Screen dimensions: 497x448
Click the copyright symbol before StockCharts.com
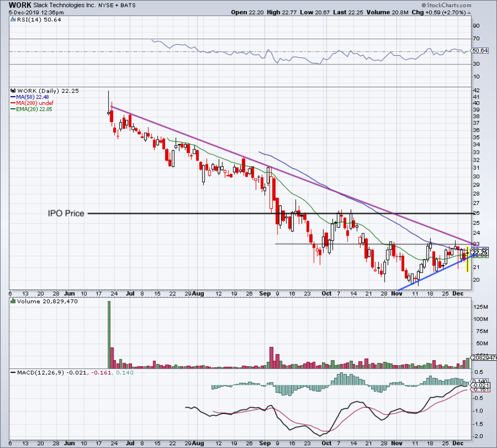(424, 5)
